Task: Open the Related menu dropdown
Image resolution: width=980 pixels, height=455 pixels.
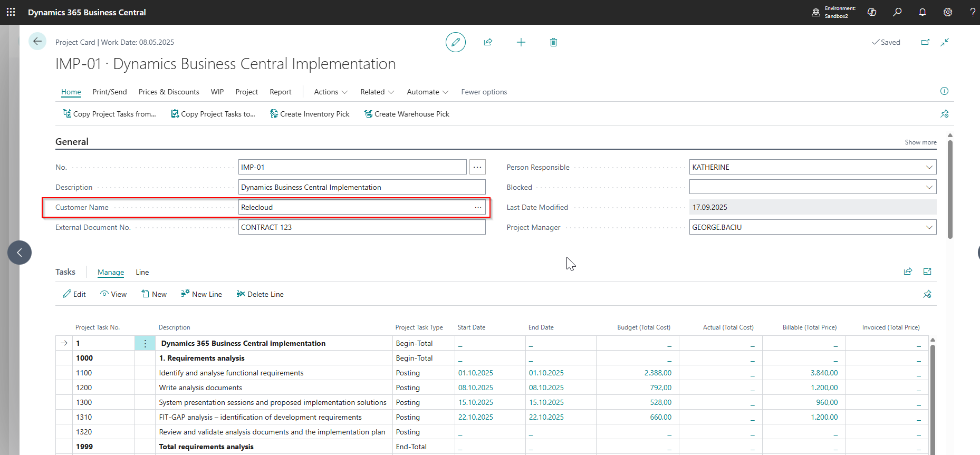Action: point(377,92)
